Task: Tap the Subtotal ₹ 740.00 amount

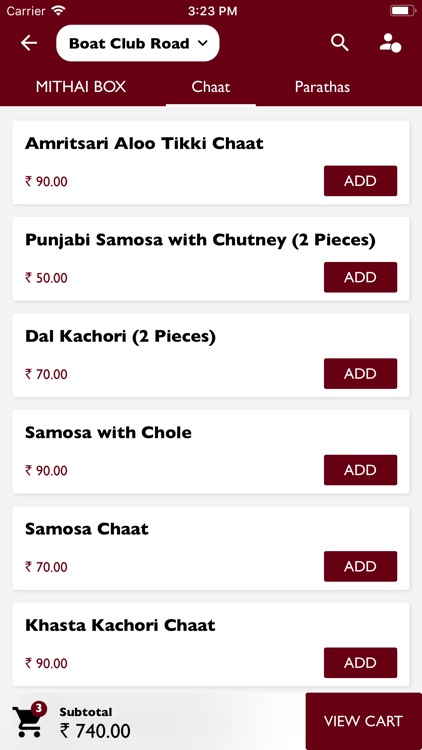Action: point(95,731)
